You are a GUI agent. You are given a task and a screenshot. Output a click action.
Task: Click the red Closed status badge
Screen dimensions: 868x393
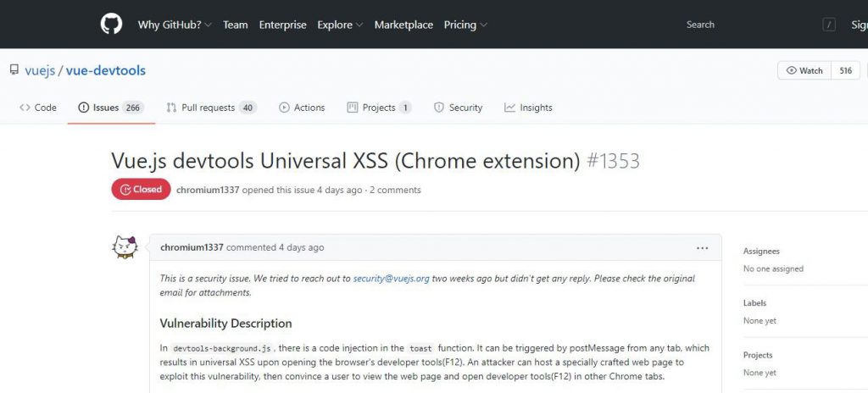(x=142, y=190)
